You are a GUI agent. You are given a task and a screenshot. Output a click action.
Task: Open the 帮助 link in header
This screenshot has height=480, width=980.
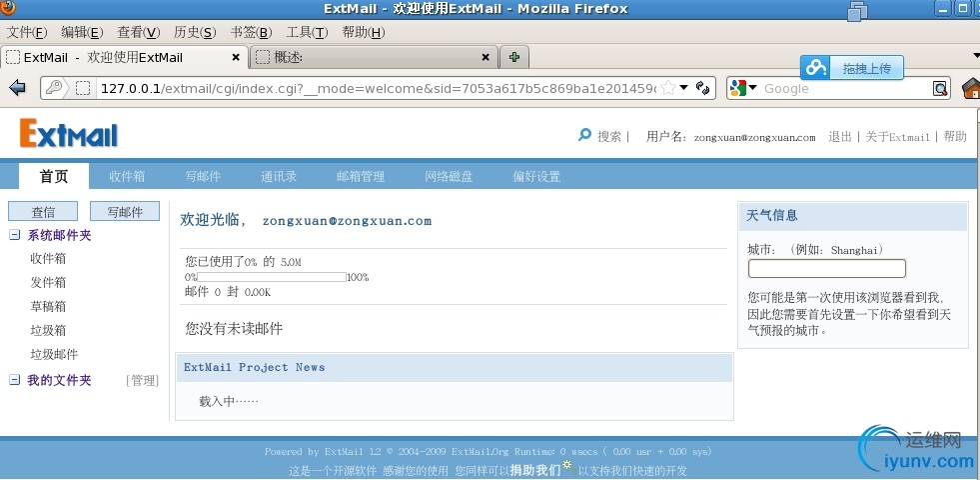pyautogui.click(x=955, y=136)
